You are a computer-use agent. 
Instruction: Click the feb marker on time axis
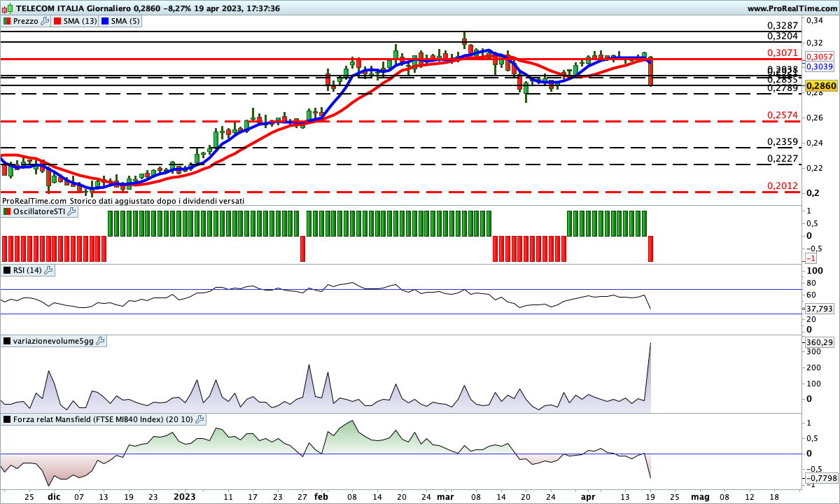click(x=321, y=496)
